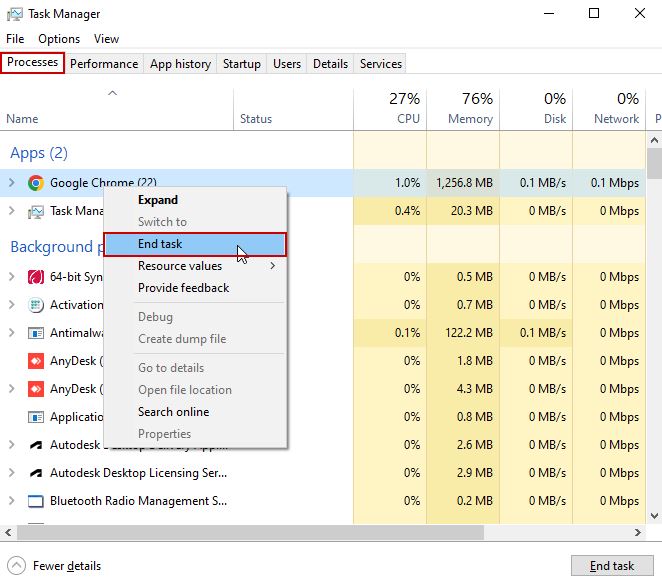Click the Antimalware process icon
662x585 pixels.
[x=36, y=333]
